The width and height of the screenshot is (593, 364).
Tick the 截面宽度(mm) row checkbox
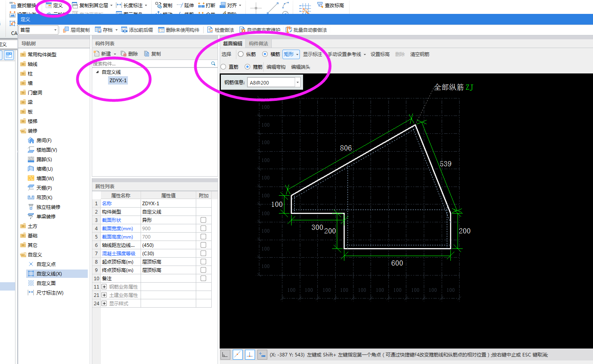[203, 228]
